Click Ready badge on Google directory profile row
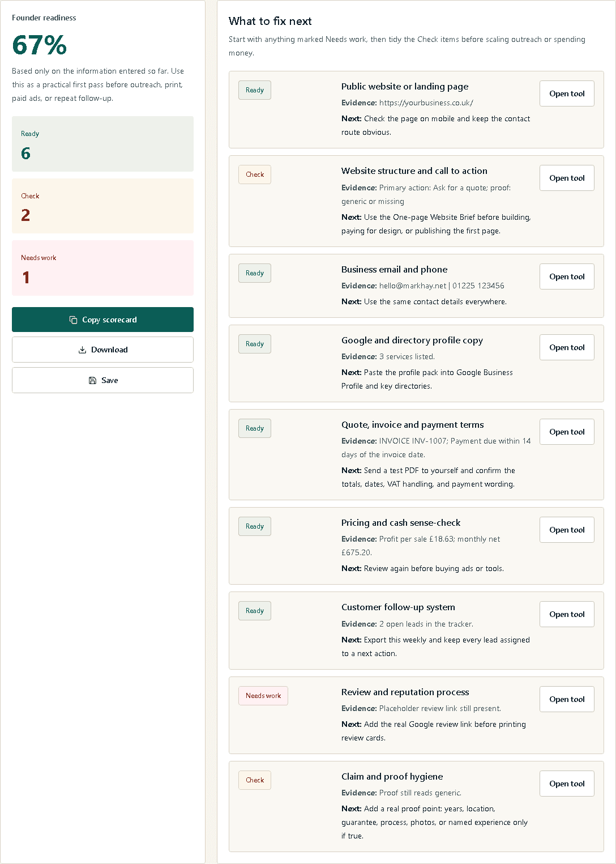This screenshot has height=864, width=616. (255, 344)
